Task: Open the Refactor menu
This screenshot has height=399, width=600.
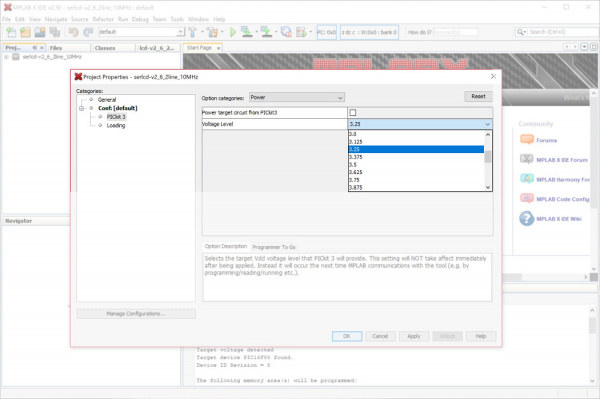Action: click(x=103, y=19)
